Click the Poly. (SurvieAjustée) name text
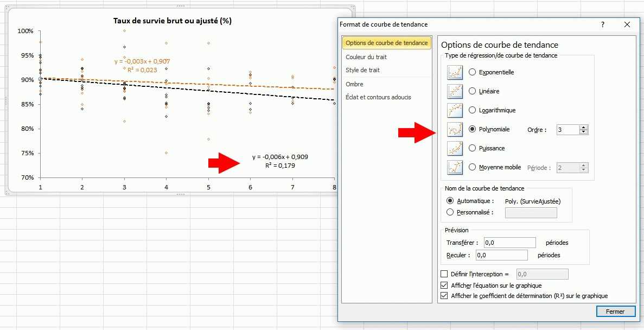644x330 pixels. click(533, 201)
